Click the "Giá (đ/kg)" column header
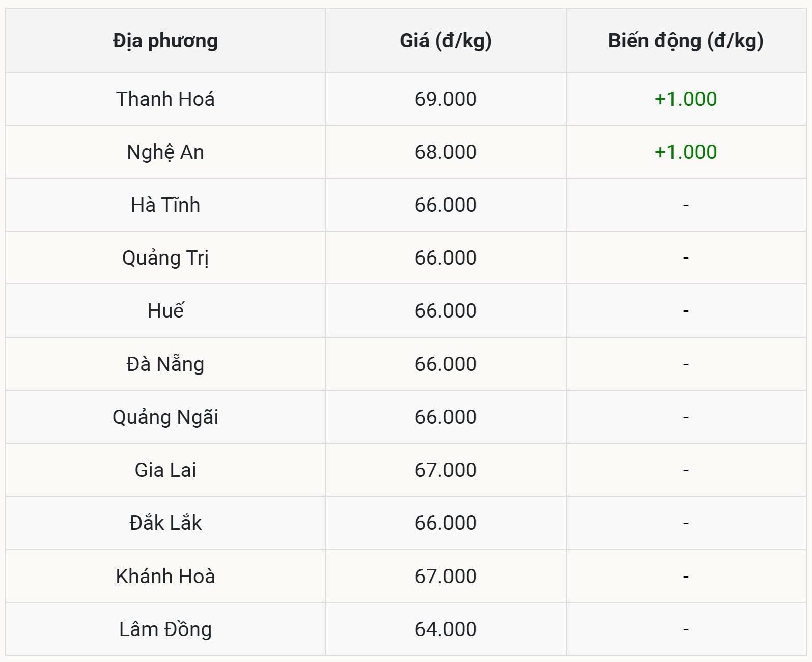The image size is (812, 662). [445, 41]
